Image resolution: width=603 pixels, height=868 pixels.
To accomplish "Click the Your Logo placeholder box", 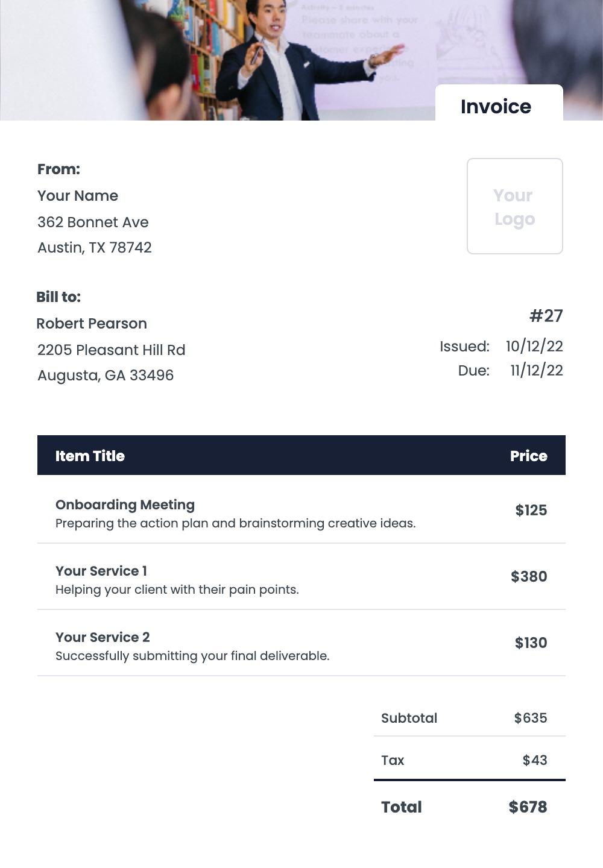I will click(x=515, y=206).
